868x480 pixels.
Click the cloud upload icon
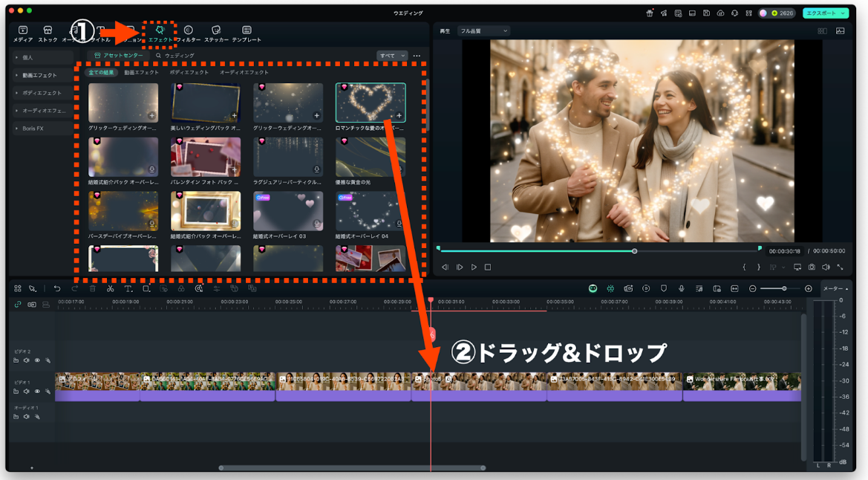pyautogui.click(x=720, y=13)
